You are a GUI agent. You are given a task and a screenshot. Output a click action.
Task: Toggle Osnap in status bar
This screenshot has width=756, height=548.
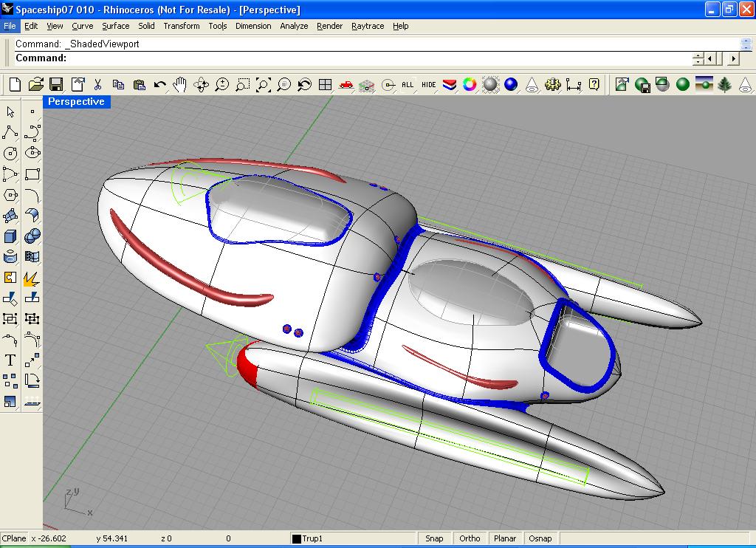tap(540, 538)
